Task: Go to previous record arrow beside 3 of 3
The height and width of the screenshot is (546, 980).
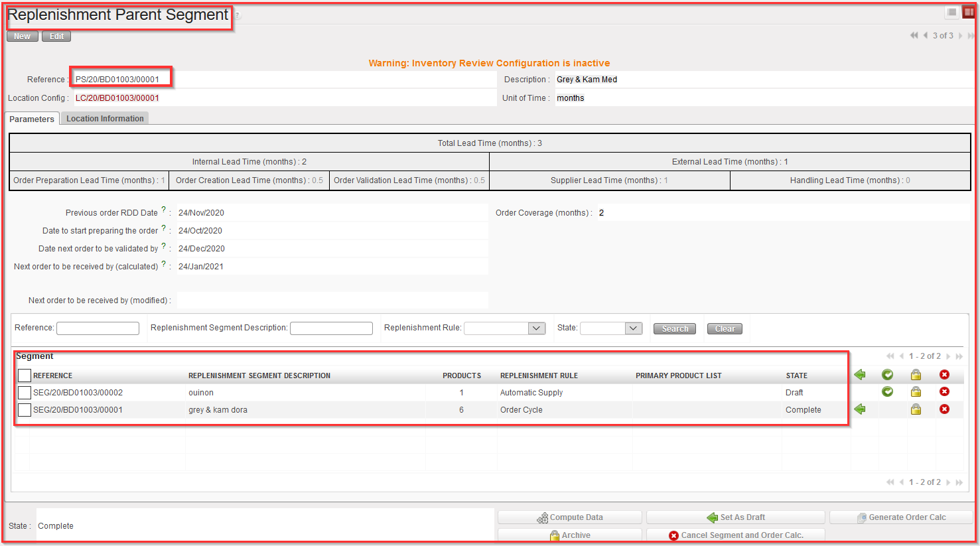Action: (x=925, y=36)
